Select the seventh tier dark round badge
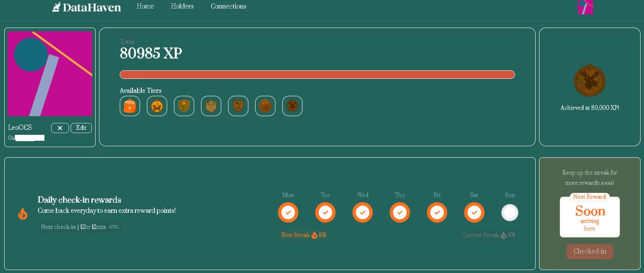 292,106
